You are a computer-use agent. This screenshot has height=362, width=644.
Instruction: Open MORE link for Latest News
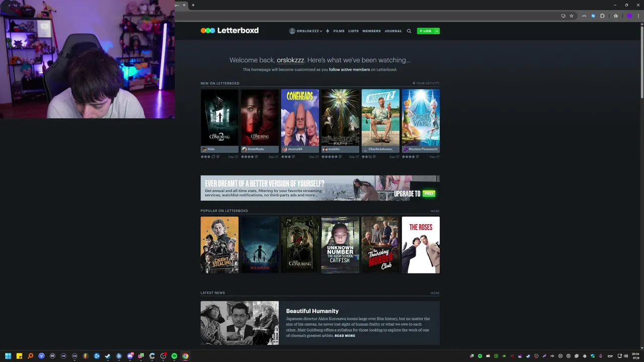pyautogui.click(x=435, y=293)
